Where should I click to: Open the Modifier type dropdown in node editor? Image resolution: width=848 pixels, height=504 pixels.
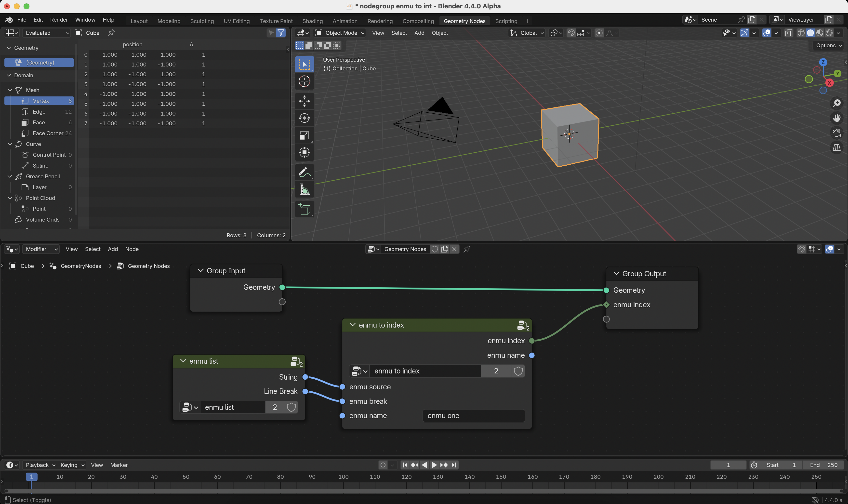(41, 249)
